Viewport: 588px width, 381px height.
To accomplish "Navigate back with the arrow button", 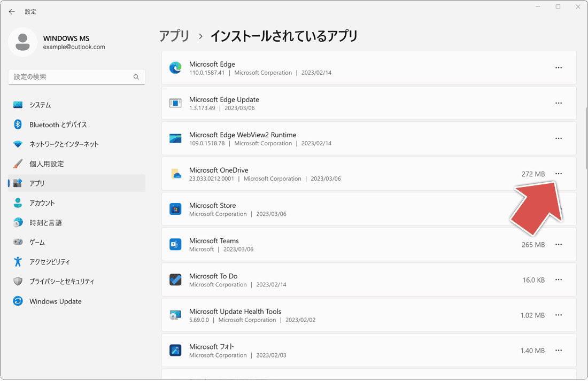I will tap(12, 11).
